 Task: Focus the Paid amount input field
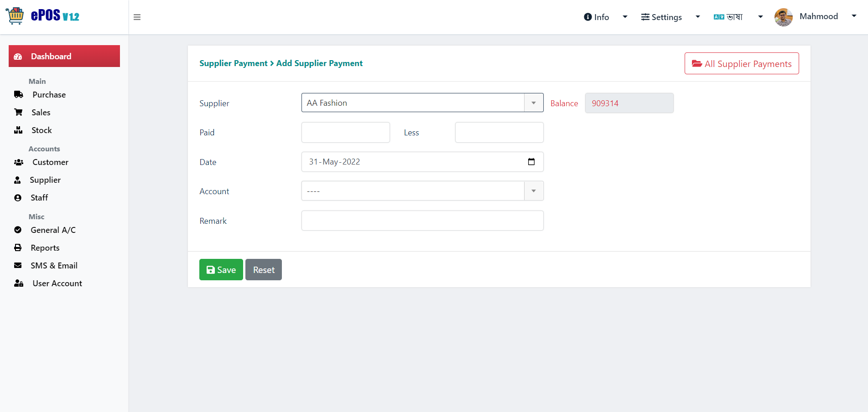[x=346, y=132]
